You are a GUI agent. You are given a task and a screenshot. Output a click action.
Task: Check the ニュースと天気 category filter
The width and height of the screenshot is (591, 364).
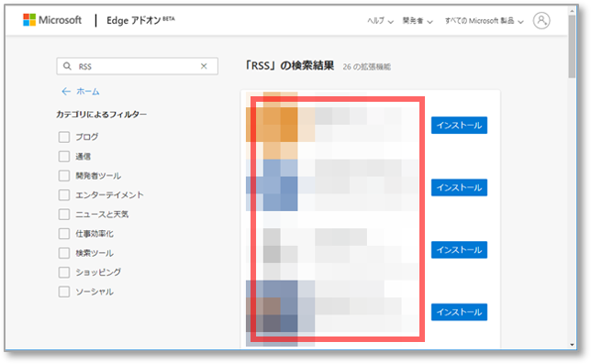[x=64, y=215]
